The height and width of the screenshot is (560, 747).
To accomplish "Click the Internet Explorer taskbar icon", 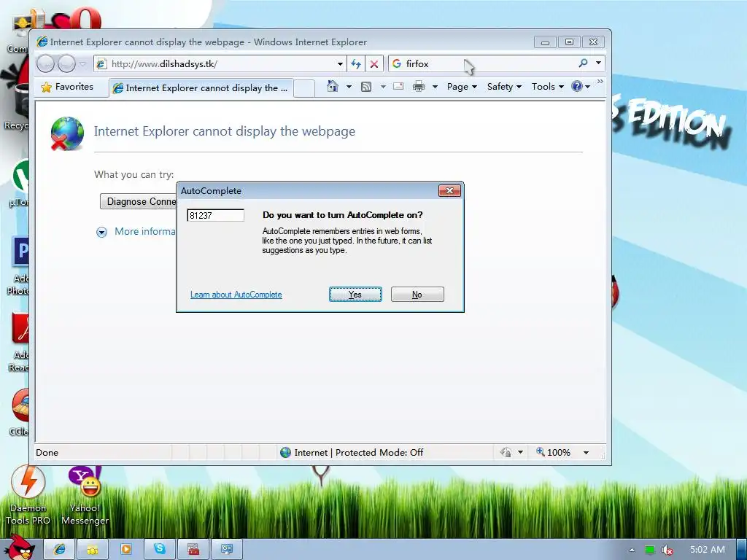I will coord(60,549).
